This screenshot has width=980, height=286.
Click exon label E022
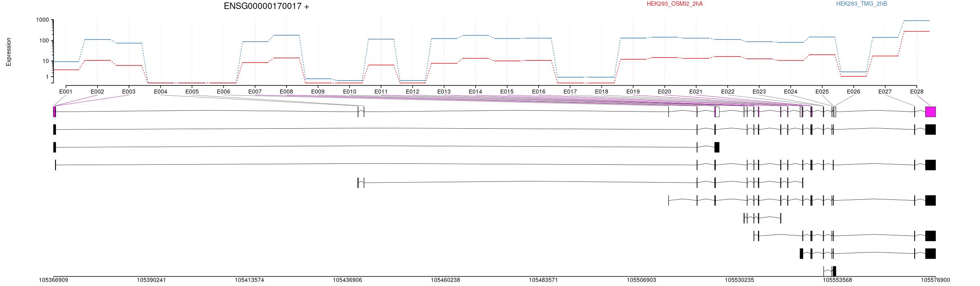(728, 92)
